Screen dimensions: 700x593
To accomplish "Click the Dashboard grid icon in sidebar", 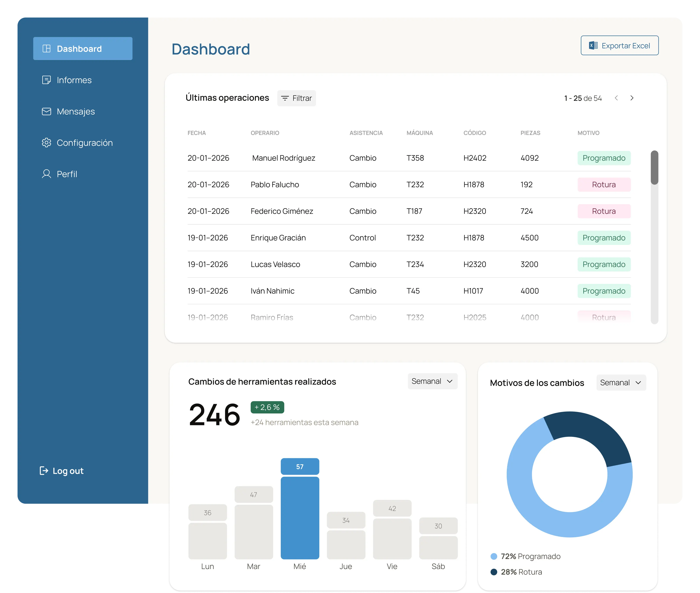I will (46, 49).
